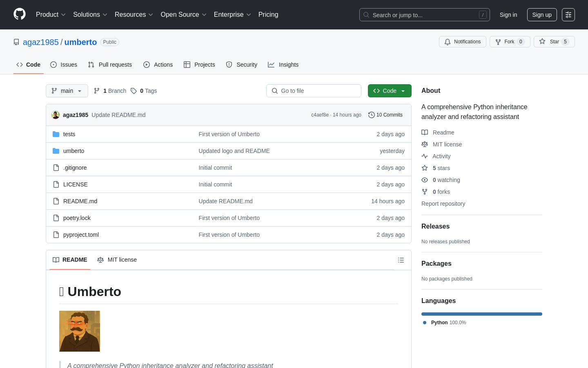Click the Report repository link
Screen dimensions: 588x368
click(443, 204)
